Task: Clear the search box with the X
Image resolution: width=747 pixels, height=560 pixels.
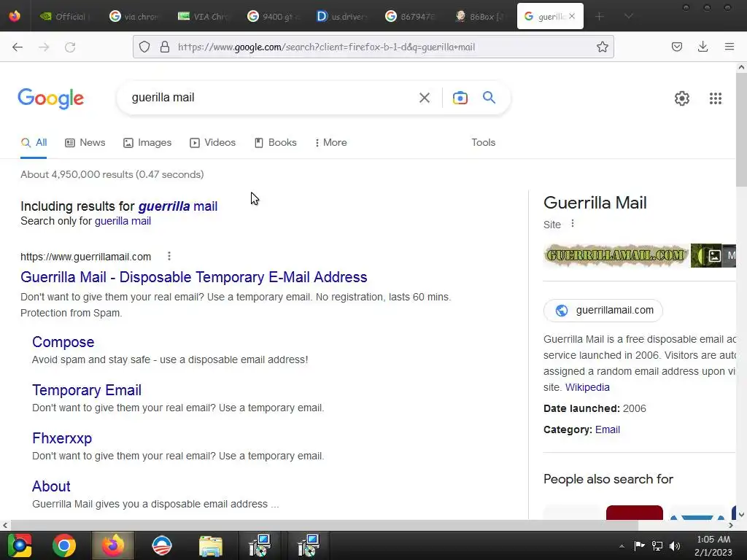Action: (424, 98)
